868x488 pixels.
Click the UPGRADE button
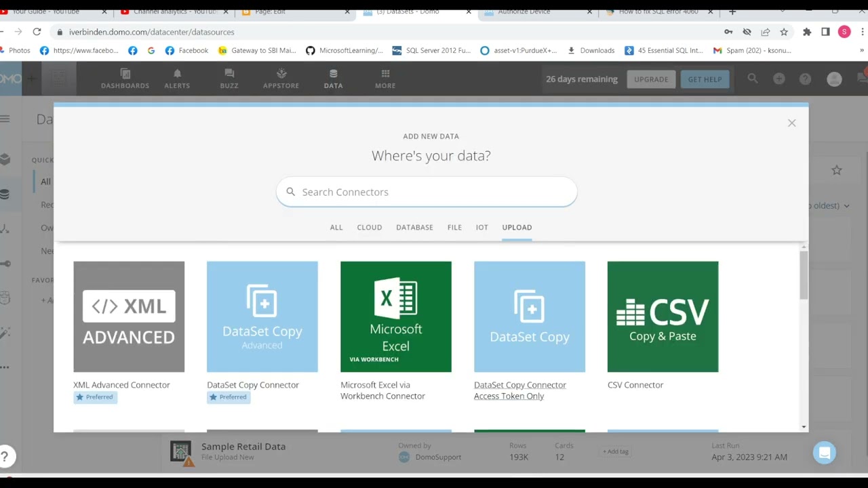click(651, 79)
